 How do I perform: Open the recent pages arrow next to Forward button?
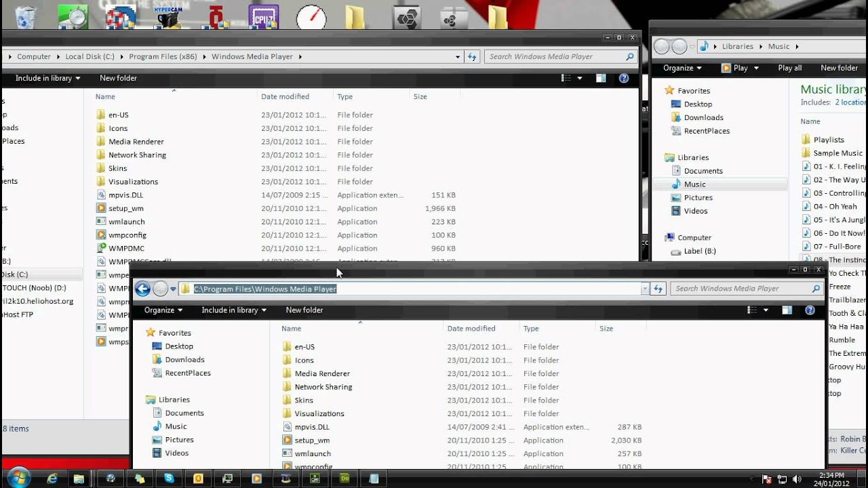pos(173,289)
